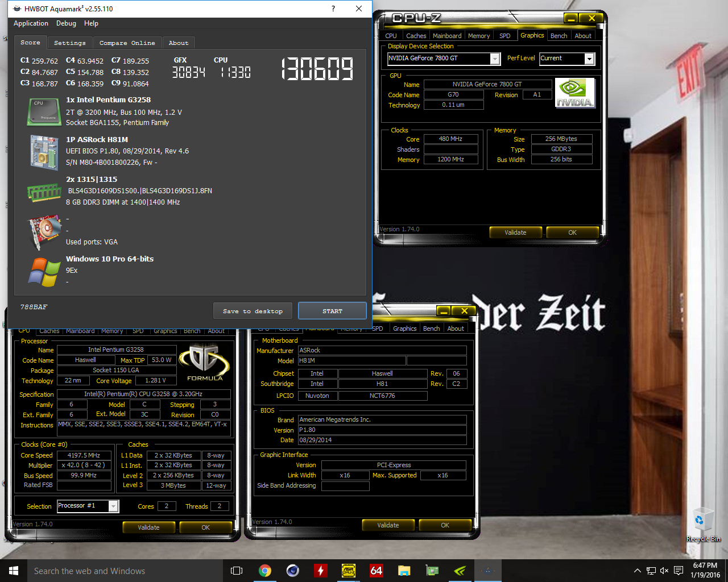Open the Bench tab in CPU-Z Mainboard window

click(432, 329)
